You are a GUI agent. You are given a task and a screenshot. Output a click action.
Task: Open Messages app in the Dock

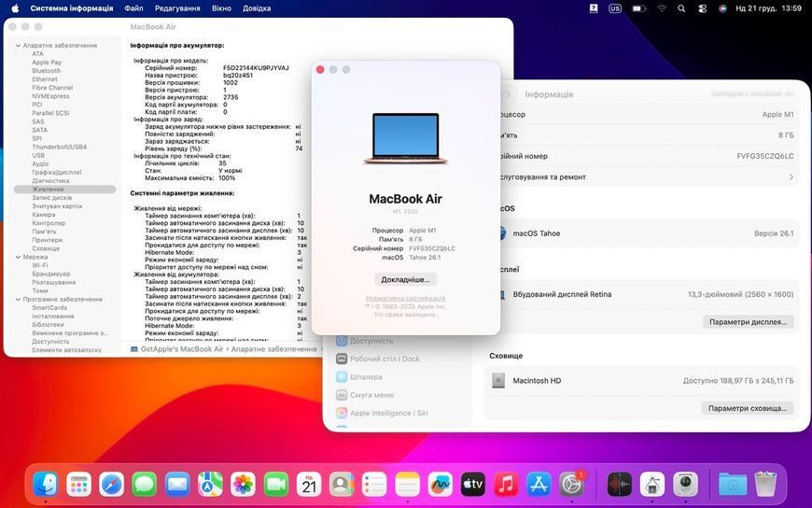pyautogui.click(x=144, y=486)
